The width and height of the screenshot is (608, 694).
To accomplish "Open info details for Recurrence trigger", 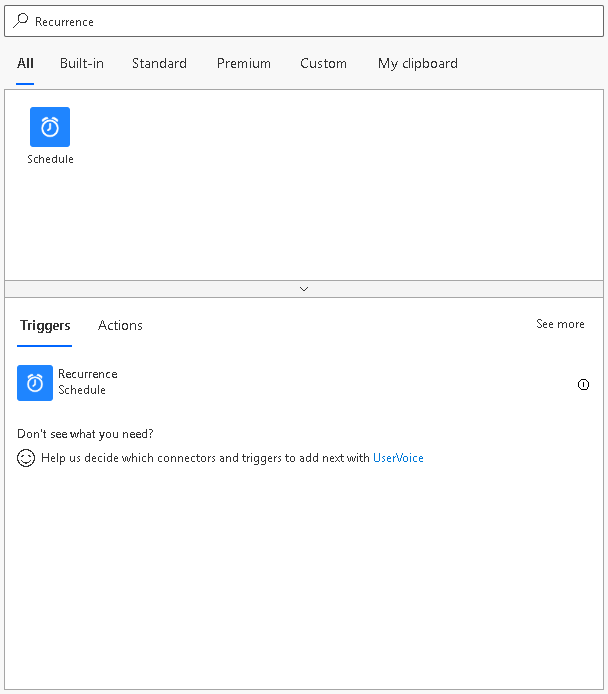I will click(x=583, y=385).
